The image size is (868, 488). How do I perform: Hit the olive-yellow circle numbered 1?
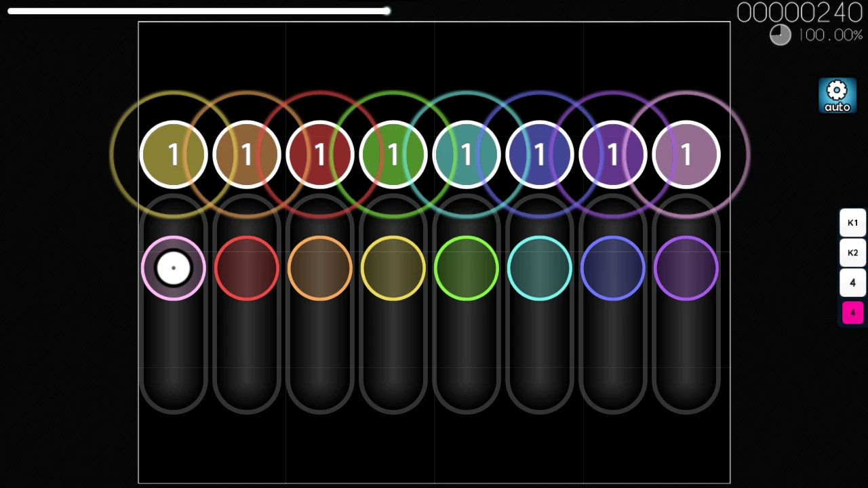[174, 155]
